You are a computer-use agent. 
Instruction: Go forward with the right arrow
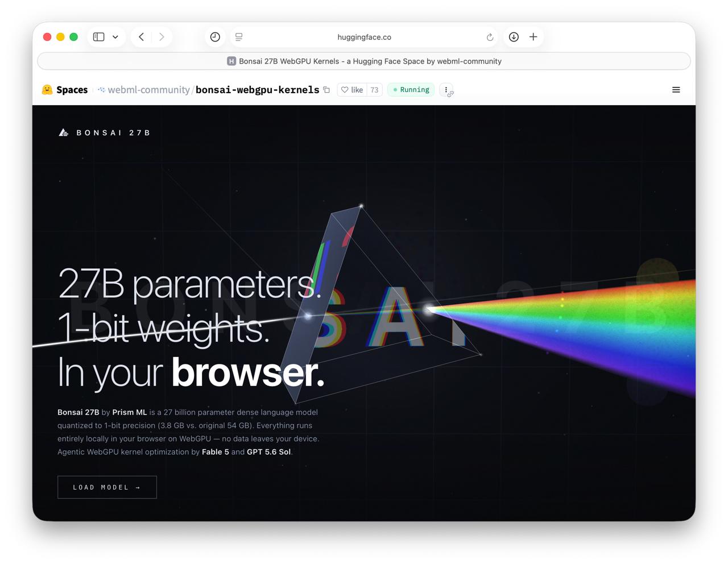point(162,37)
